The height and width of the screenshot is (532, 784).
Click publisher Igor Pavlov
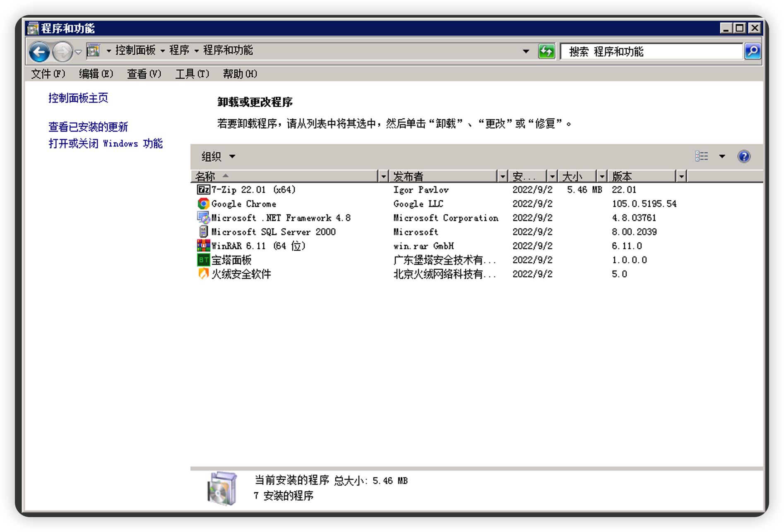tap(421, 189)
